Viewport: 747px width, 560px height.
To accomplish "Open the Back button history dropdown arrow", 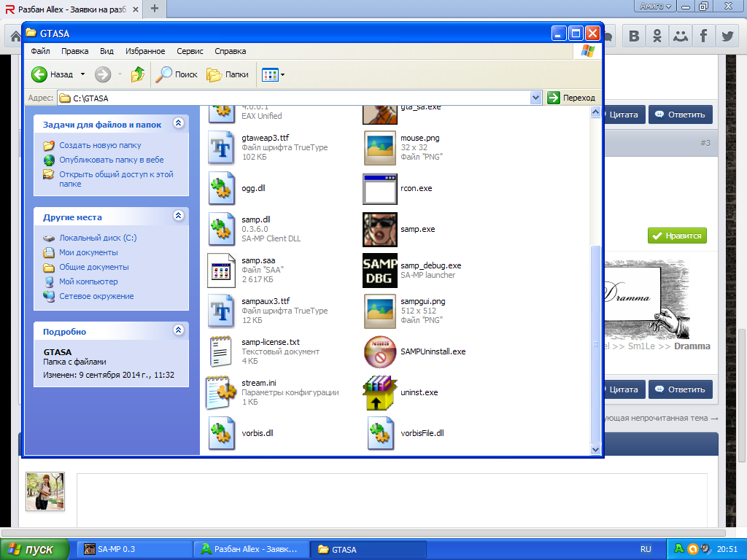I will click(x=82, y=74).
